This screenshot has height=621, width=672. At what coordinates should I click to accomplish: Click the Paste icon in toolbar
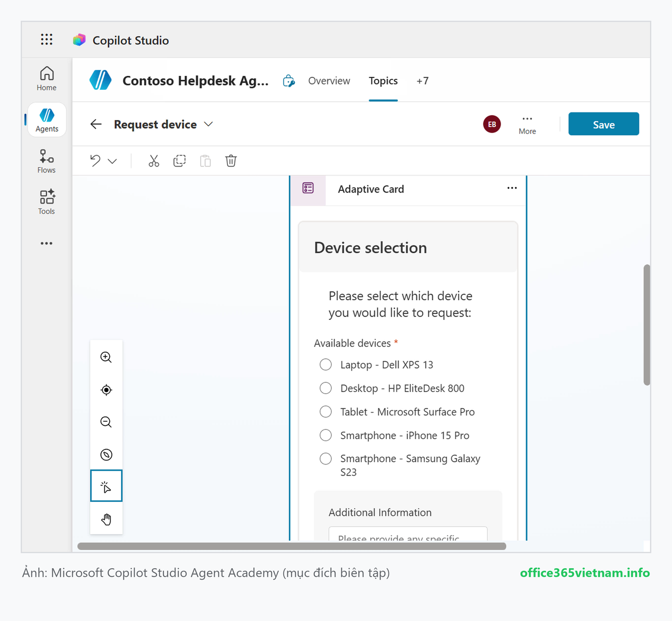coord(205,161)
